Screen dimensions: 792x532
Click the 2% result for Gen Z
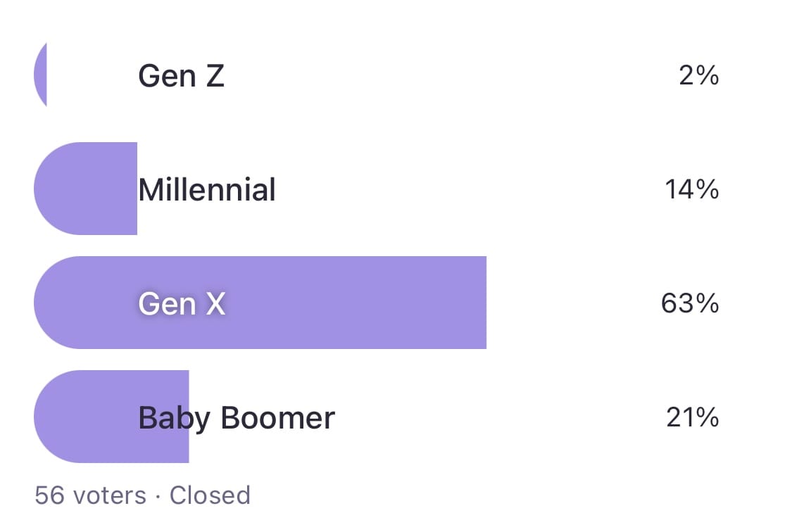698,75
